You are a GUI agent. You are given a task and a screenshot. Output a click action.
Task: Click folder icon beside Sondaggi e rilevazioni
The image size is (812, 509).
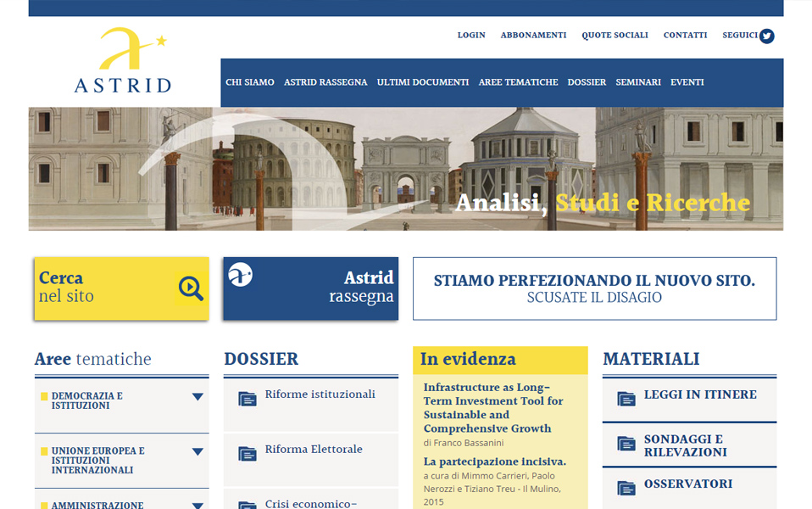[626, 444]
